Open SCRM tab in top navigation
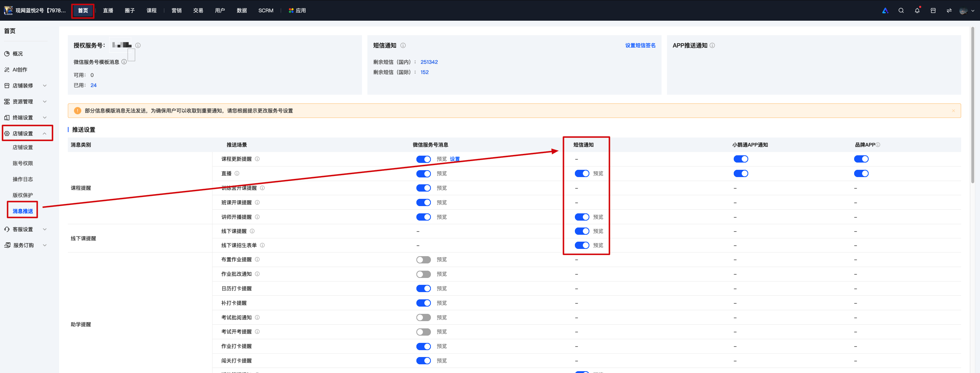Image resolution: width=980 pixels, height=373 pixels. coord(265,11)
